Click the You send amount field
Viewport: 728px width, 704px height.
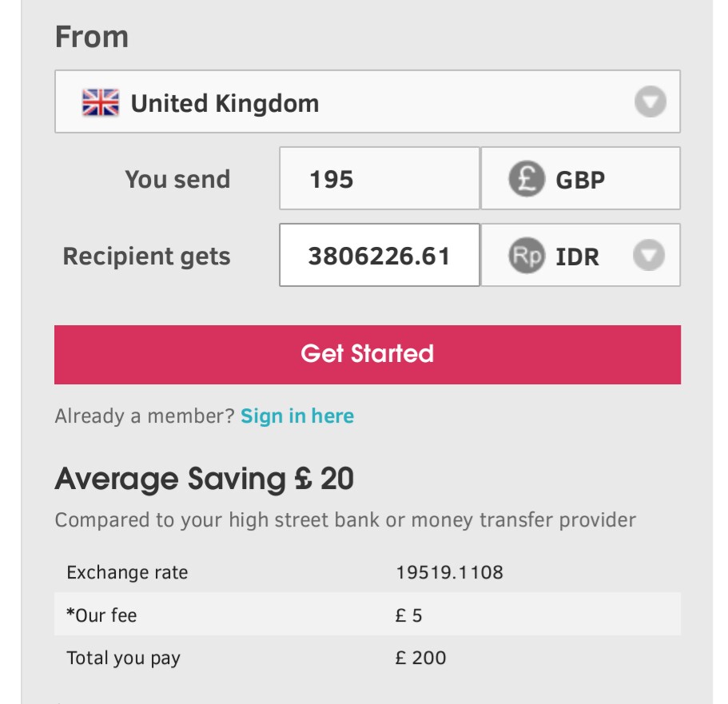pos(379,179)
